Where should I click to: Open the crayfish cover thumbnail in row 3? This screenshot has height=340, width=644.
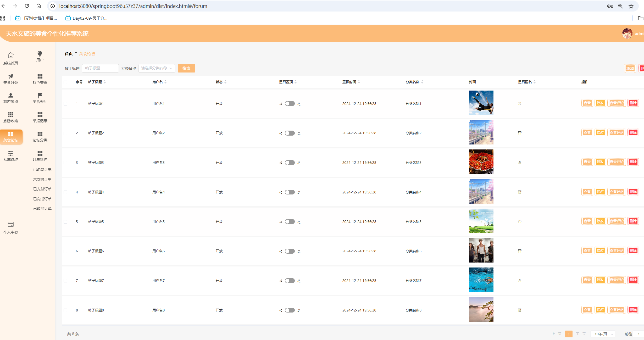point(481,162)
